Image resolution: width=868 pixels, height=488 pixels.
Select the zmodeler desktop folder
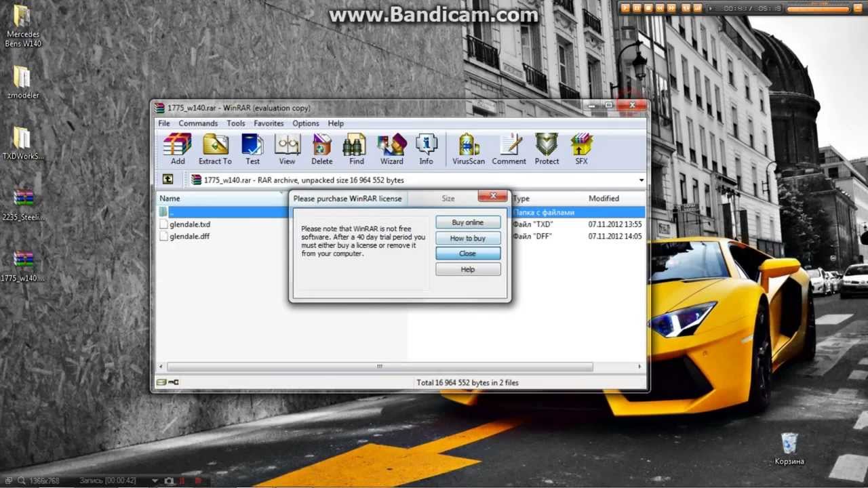(22, 82)
